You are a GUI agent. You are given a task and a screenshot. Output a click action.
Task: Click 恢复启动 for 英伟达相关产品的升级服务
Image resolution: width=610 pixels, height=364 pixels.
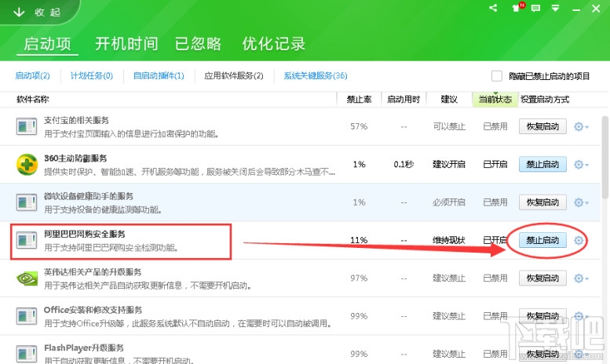[542, 278]
